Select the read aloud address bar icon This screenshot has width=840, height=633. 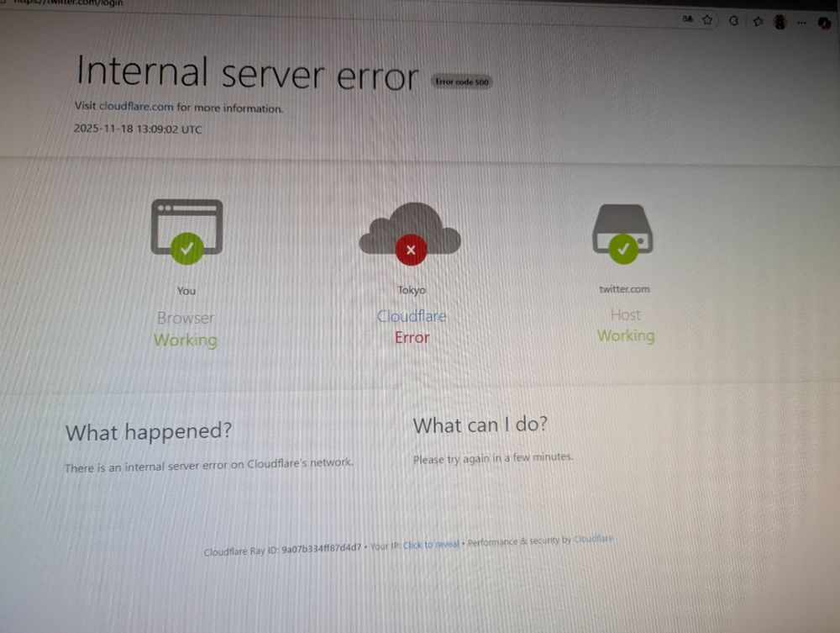coord(687,19)
